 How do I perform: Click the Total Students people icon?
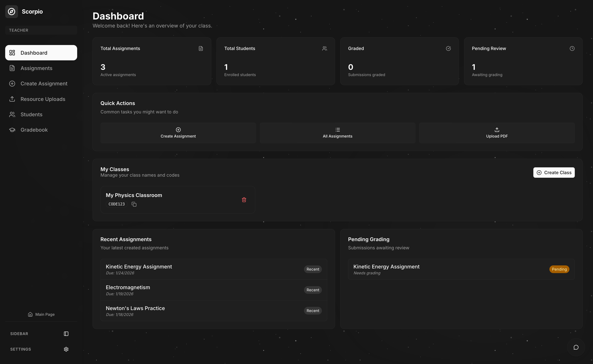pos(325,48)
